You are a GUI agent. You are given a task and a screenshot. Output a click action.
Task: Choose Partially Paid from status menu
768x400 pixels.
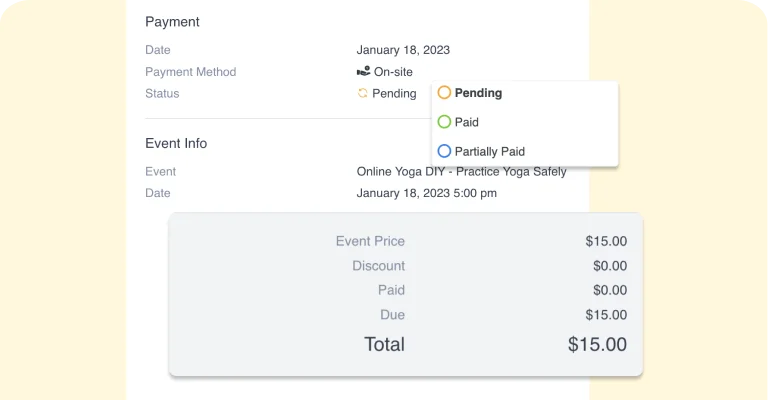[490, 152]
